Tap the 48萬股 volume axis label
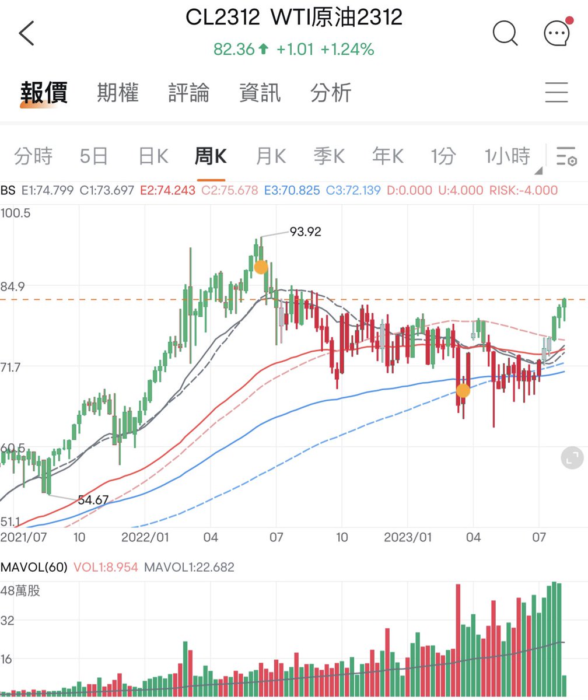This screenshot has height=700, width=588. click(x=21, y=591)
